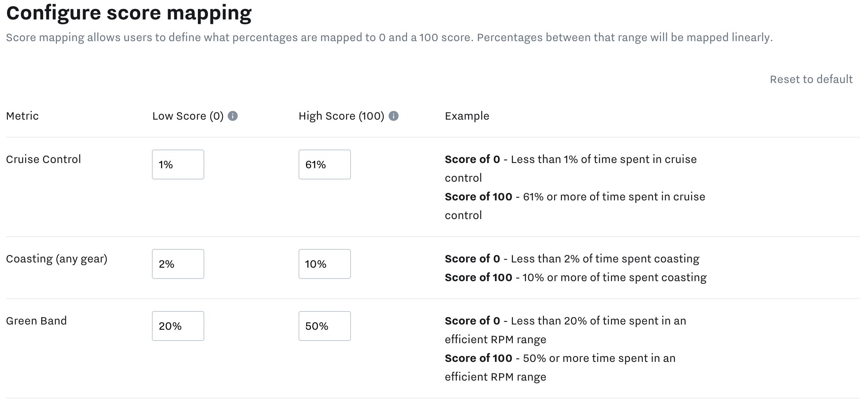
Task: Focus the Green Band 20% low score field
Action: [x=178, y=326]
